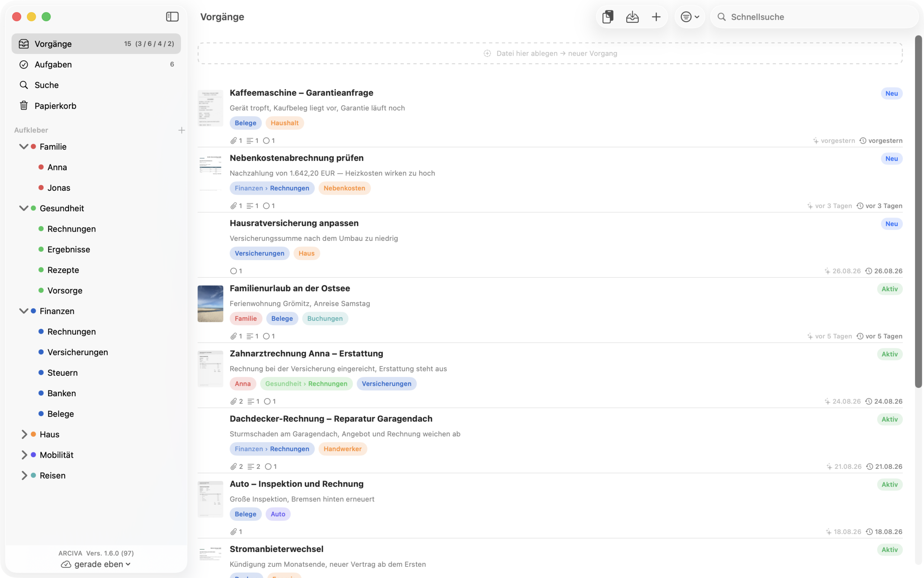This screenshot has width=924, height=578.
Task: Click the Neu status badge on Hausratversicherung
Action: (x=892, y=224)
